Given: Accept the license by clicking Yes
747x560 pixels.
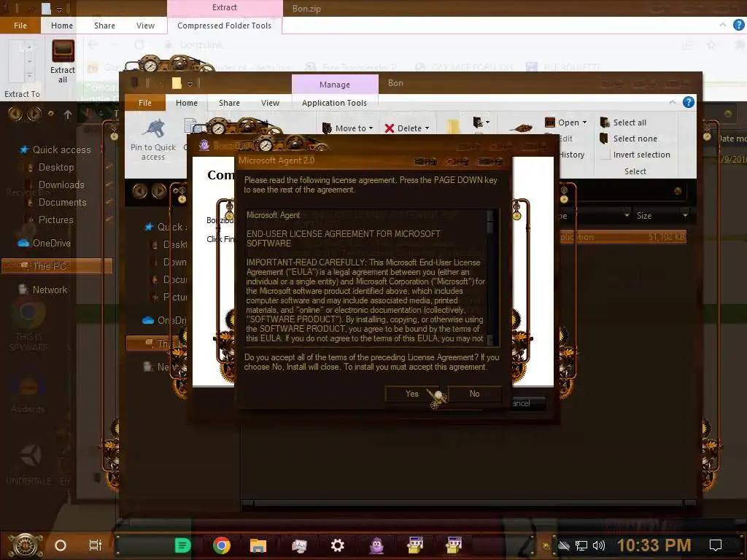Looking at the screenshot, I should pyautogui.click(x=412, y=394).
